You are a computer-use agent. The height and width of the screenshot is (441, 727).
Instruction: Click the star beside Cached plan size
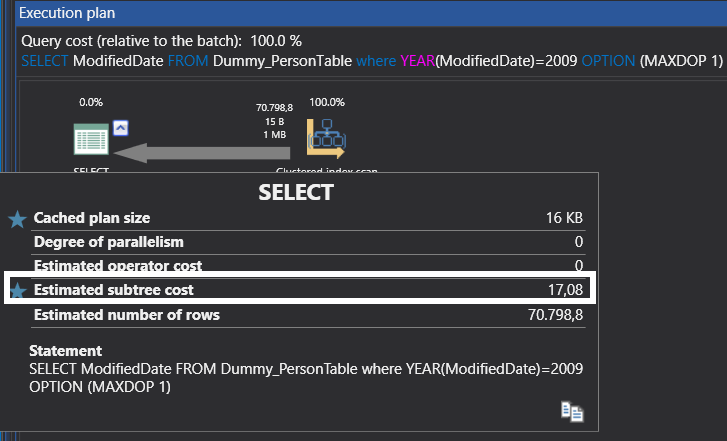(17, 219)
